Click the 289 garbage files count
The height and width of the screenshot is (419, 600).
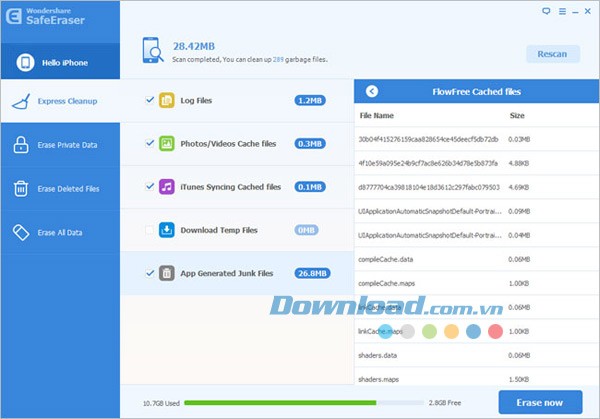tap(278, 60)
